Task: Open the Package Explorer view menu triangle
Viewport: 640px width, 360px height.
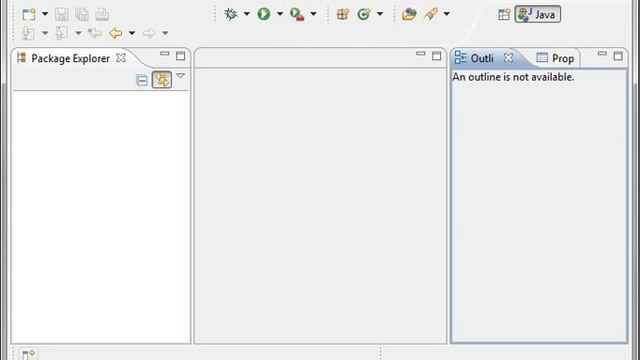Action: (180, 76)
